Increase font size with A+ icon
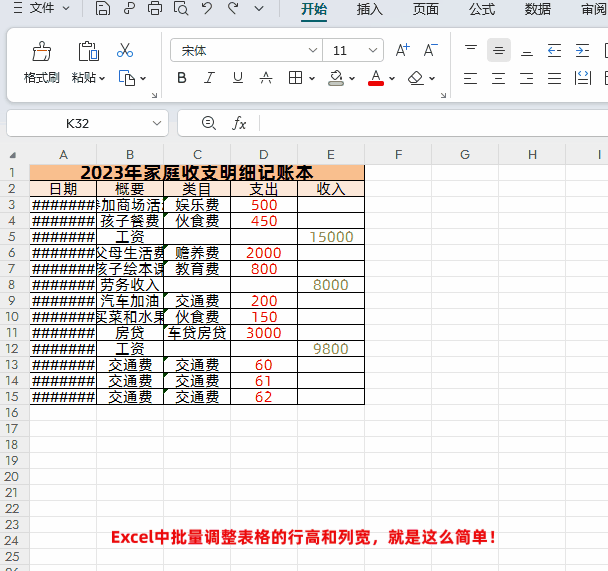This screenshot has width=608, height=571. [402, 50]
